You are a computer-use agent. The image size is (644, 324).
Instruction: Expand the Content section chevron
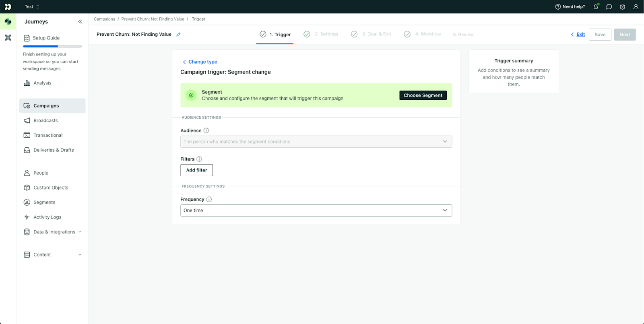click(80, 255)
